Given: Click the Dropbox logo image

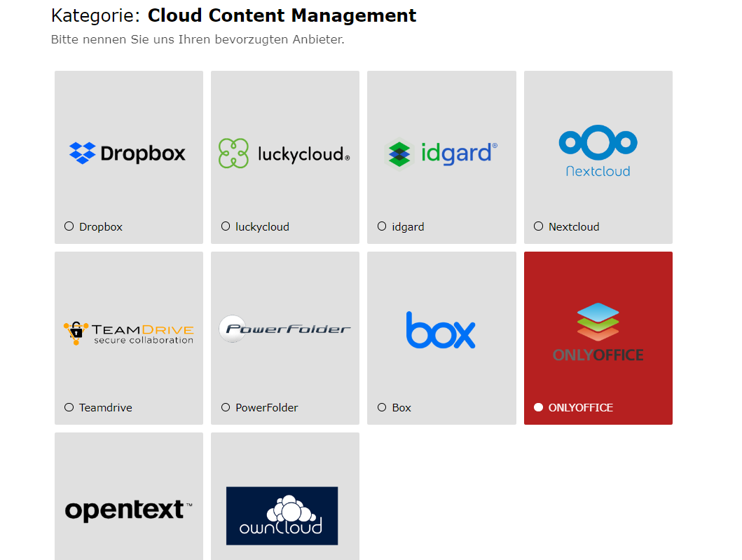Looking at the screenshot, I should 128,153.
